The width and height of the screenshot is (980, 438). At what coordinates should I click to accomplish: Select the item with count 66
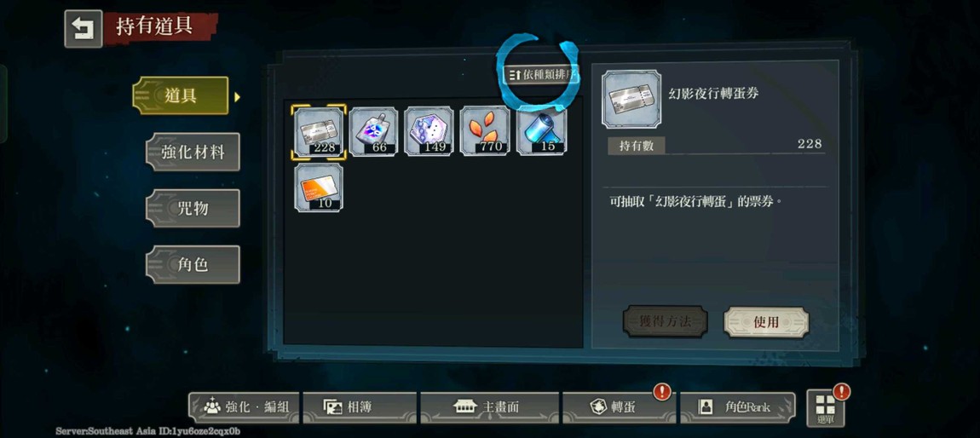click(x=373, y=131)
